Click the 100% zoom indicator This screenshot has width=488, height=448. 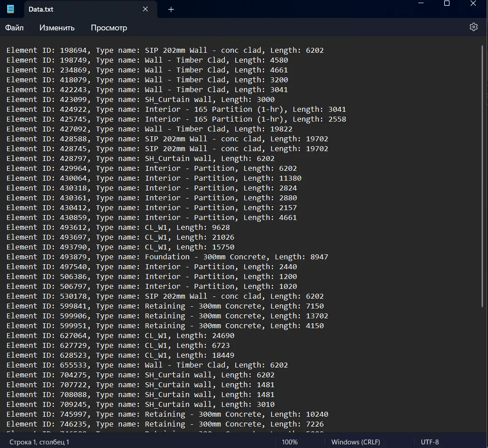point(289,442)
